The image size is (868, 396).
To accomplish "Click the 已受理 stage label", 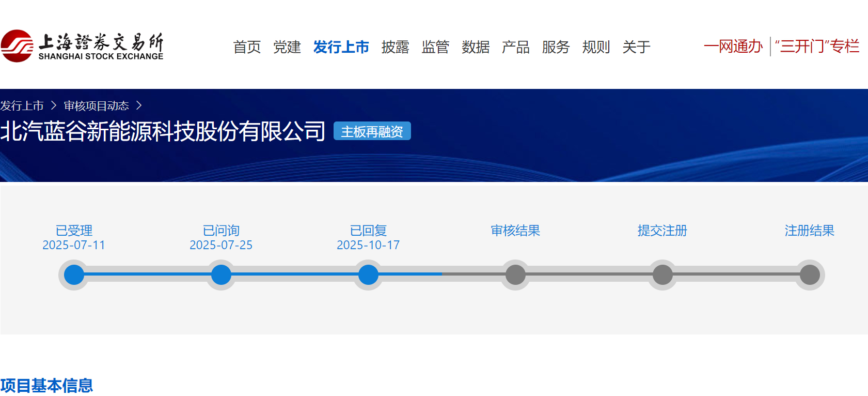I will [x=74, y=231].
